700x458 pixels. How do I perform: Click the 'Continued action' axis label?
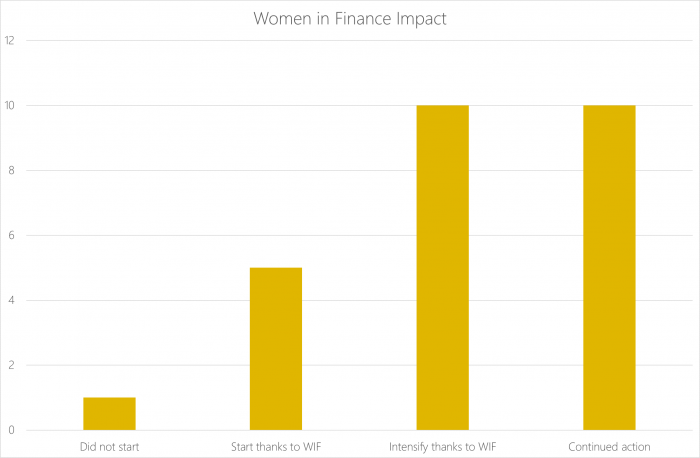(x=609, y=446)
